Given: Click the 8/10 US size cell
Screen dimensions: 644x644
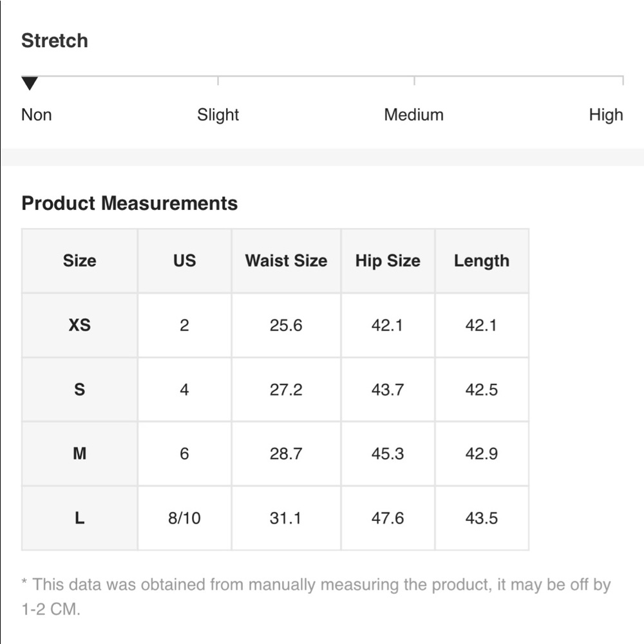Looking at the screenshot, I should (x=184, y=518).
